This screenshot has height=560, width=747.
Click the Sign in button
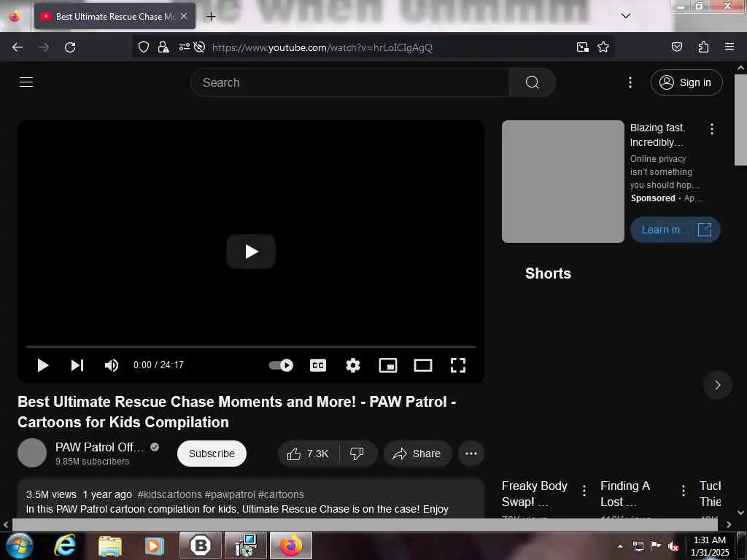pyautogui.click(x=686, y=82)
